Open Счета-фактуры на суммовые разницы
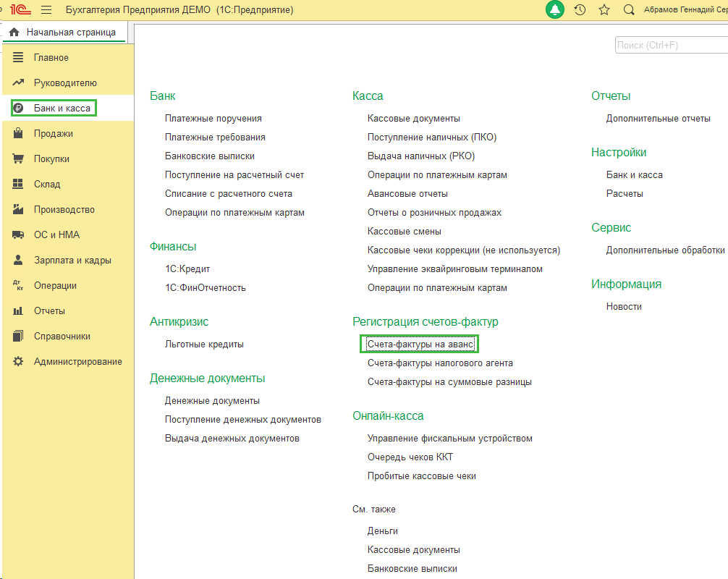 [x=449, y=382]
